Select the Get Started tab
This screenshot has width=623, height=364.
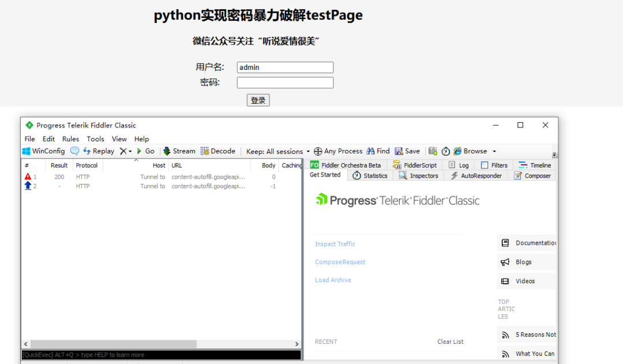pos(325,175)
